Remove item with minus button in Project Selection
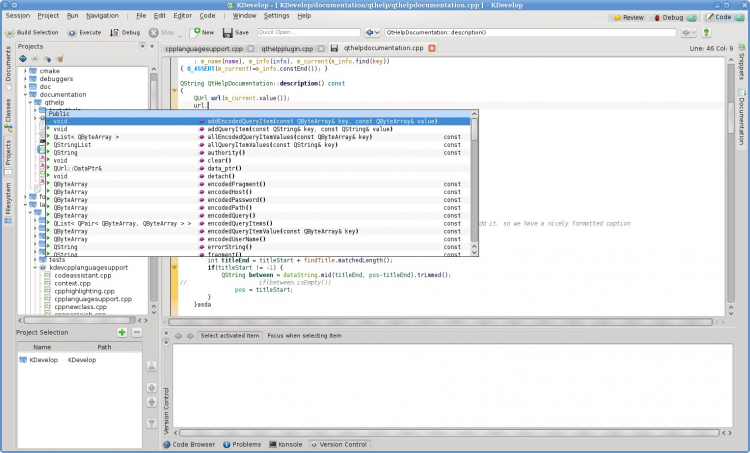Image resolution: width=750 pixels, height=453 pixels. [136, 332]
